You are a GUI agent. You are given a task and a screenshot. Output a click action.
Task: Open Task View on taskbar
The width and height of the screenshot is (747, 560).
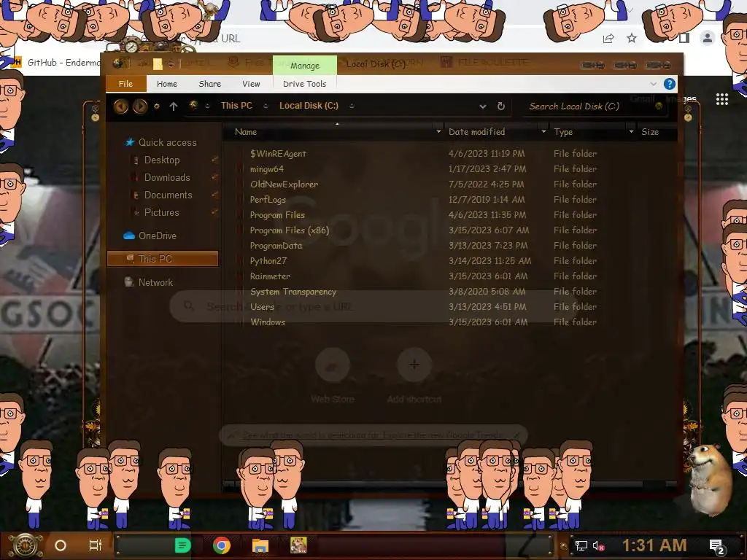coord(96,545)
